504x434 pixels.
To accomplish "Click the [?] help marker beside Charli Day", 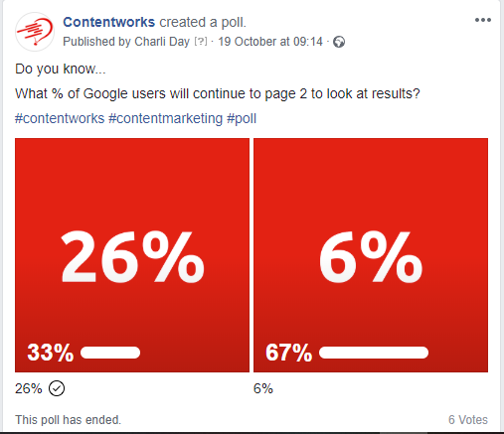I will point(201,42).
